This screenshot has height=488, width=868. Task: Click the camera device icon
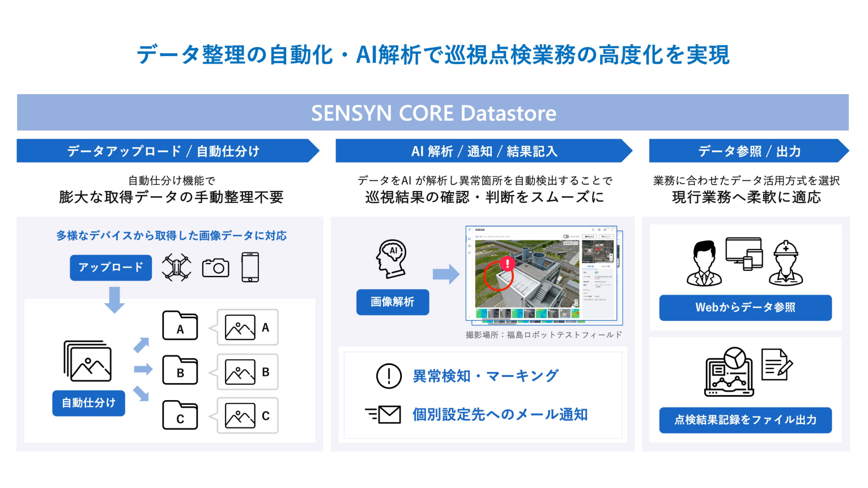pos(216,268)
